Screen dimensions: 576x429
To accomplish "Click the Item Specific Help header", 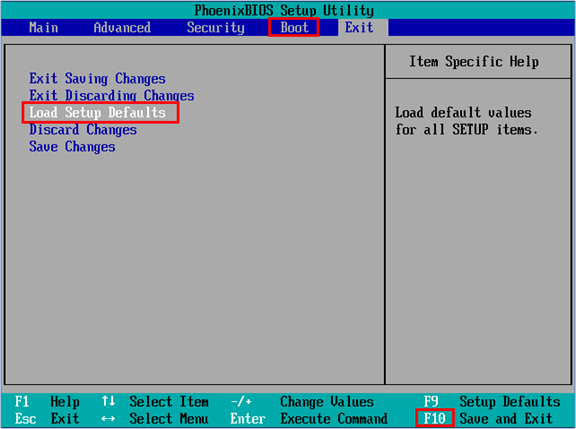I will pos(474,61).
